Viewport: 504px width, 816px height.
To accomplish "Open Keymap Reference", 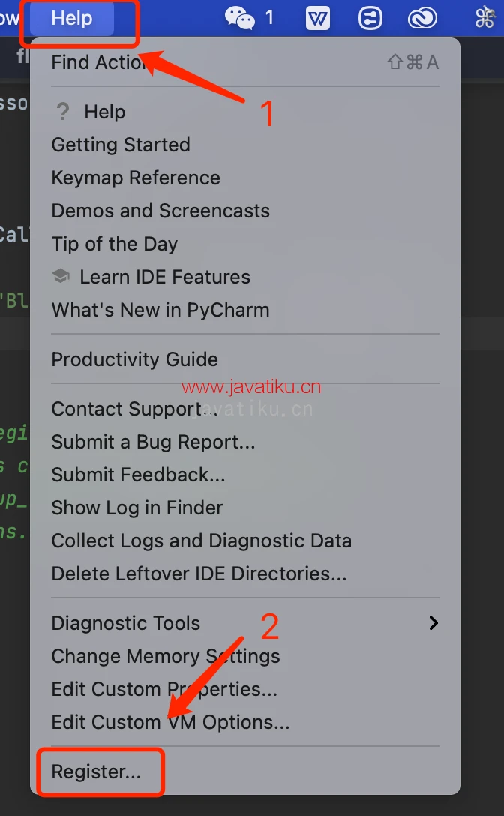I will click(135, 178).
